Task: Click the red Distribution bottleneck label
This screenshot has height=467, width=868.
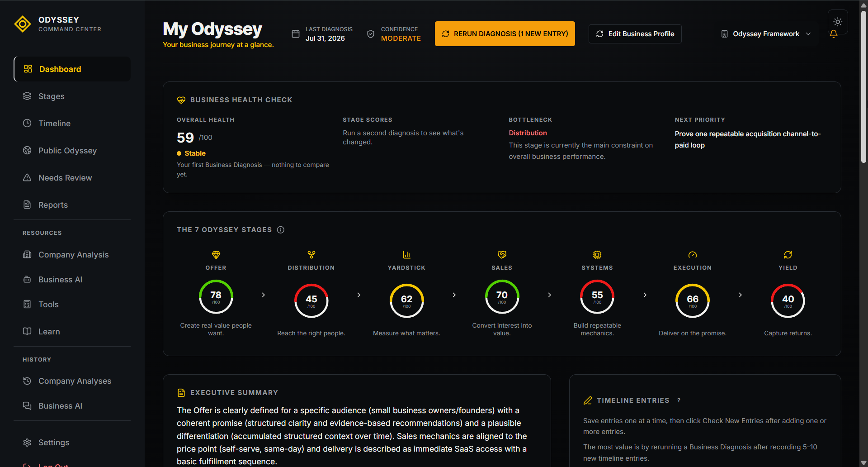Action: 528,133
